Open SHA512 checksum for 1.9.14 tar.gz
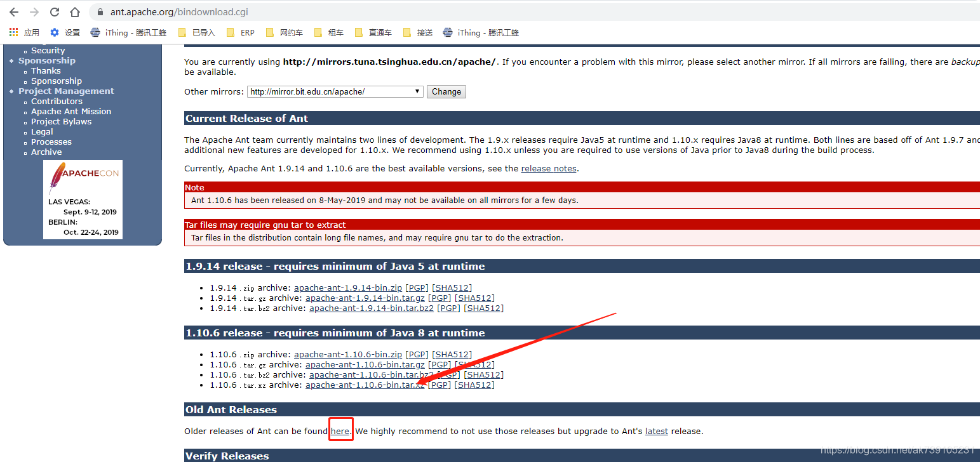 pos(474,298)
